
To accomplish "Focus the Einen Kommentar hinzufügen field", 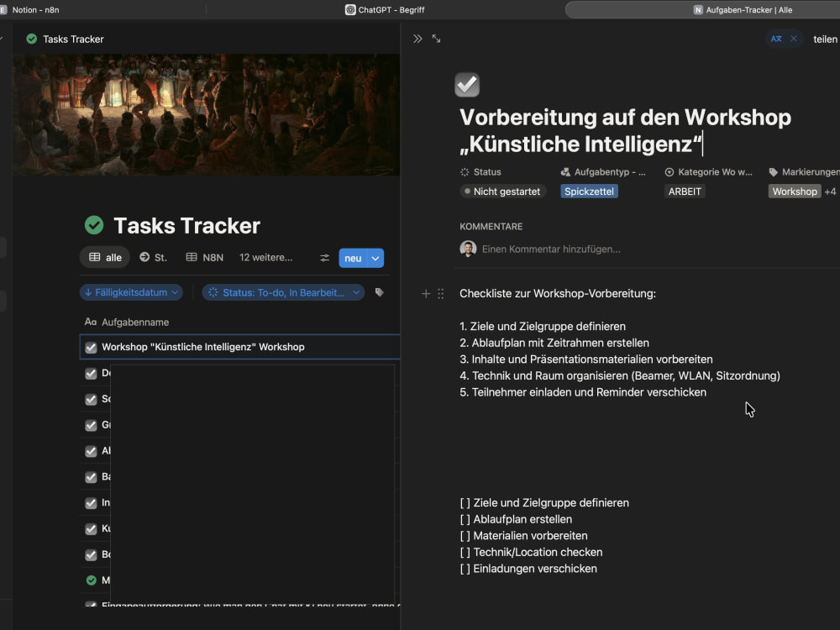I will pos(551,249).
